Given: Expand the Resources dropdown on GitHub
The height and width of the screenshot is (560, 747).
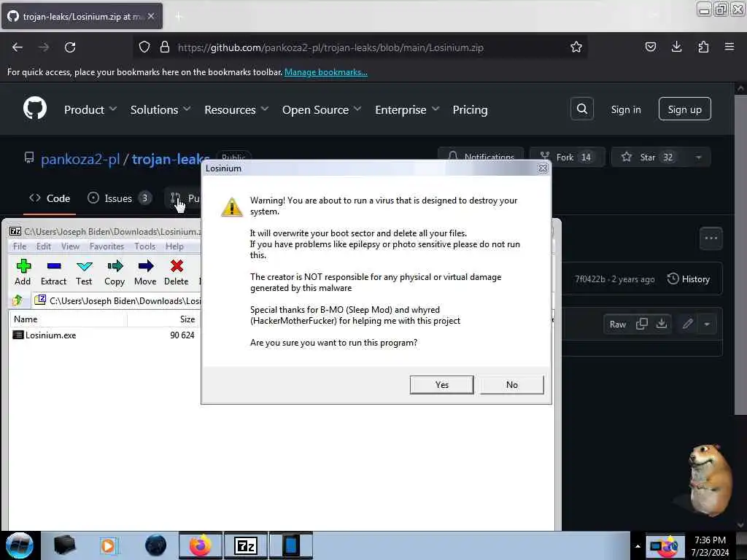Looking at the screenshot, I should [236, 109].
